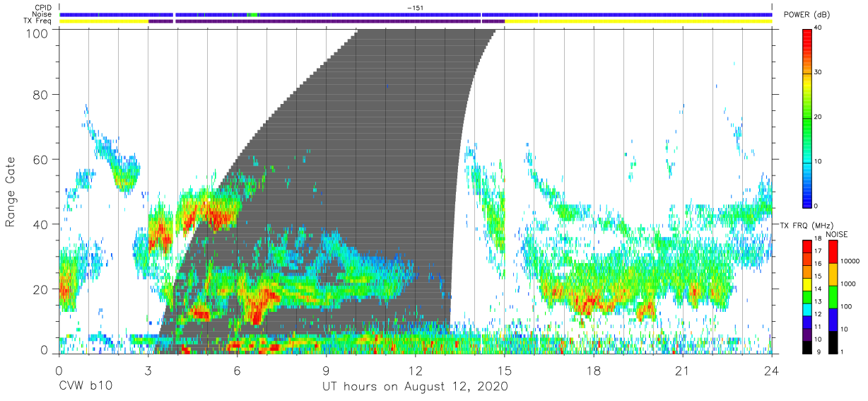Click the 18 tick on the TX FRQ scale
The height and width of the screenshot is (401, 868).
point(818,240)
